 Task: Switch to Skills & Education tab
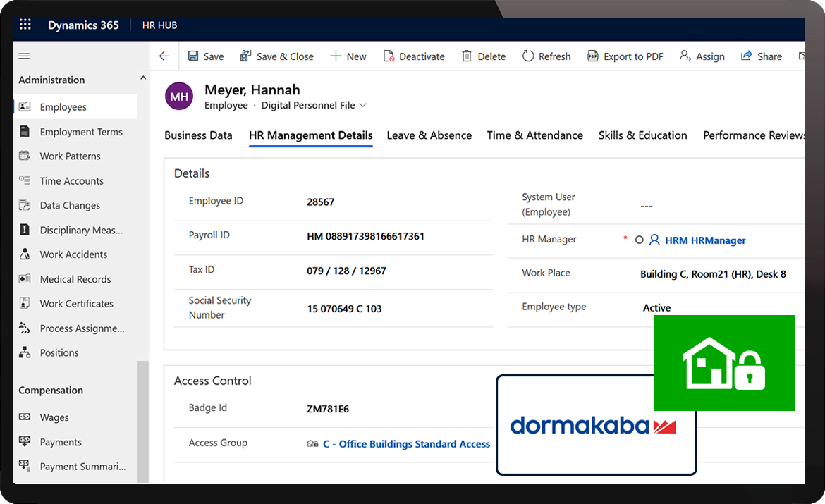[642, 135]
